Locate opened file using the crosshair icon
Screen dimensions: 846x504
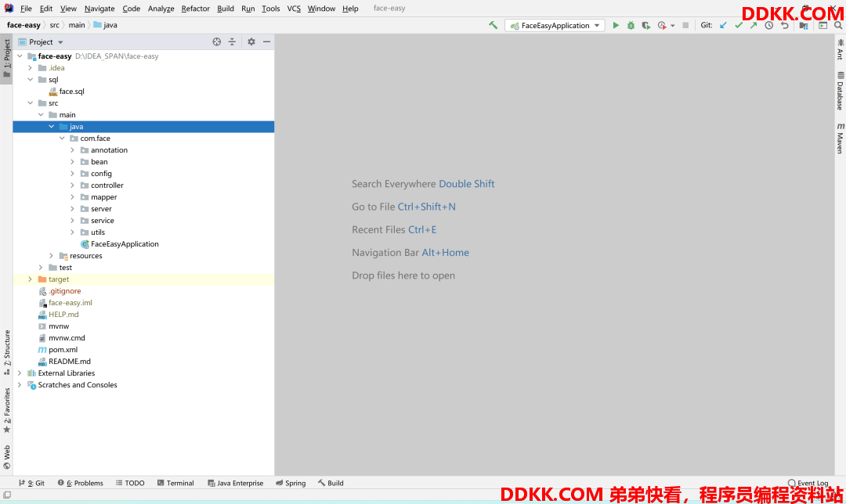(x=217, y=41)
